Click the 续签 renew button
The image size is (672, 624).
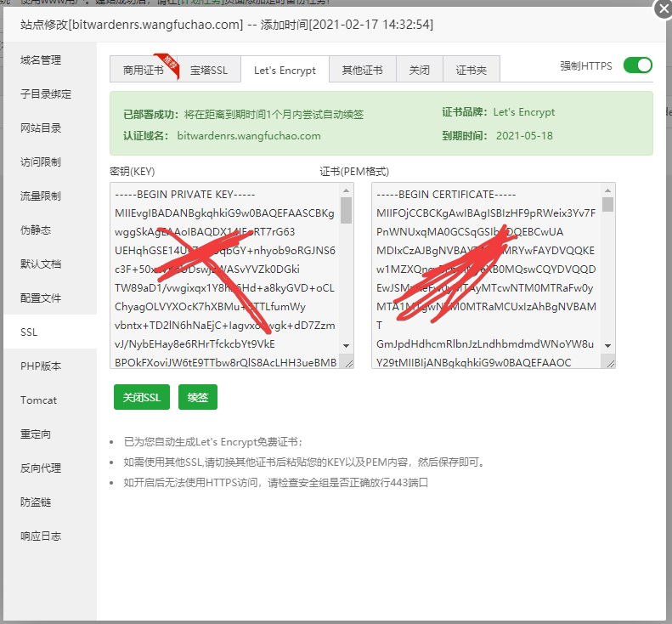coord(198,397)
